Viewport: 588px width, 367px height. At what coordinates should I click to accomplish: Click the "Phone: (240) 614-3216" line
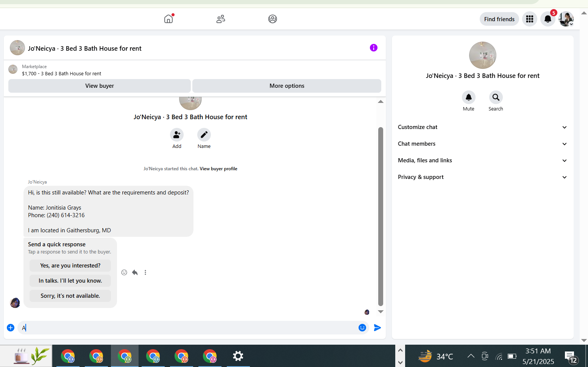click(x=56, y=215)
